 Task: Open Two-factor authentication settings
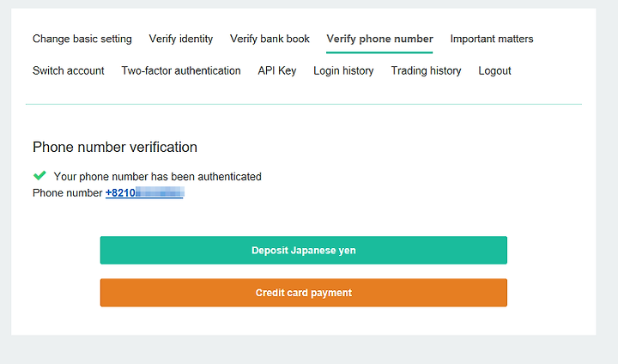(181, 70)
